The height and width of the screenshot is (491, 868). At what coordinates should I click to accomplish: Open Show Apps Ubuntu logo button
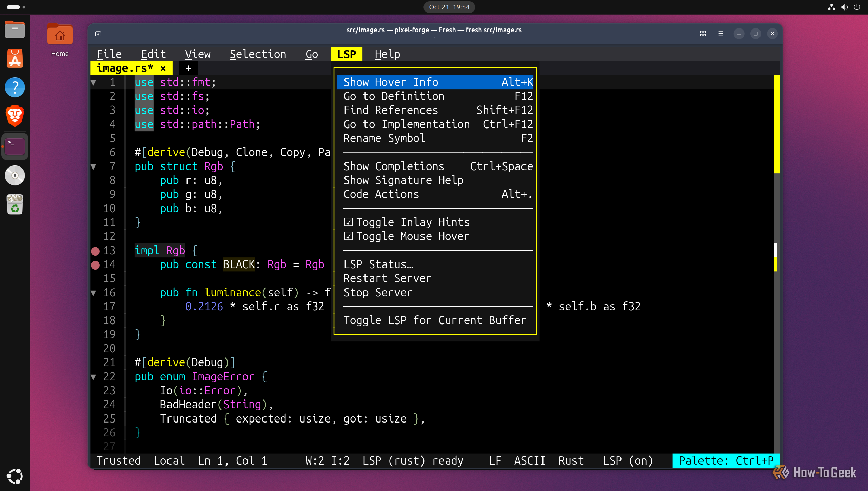coord(15,476)
